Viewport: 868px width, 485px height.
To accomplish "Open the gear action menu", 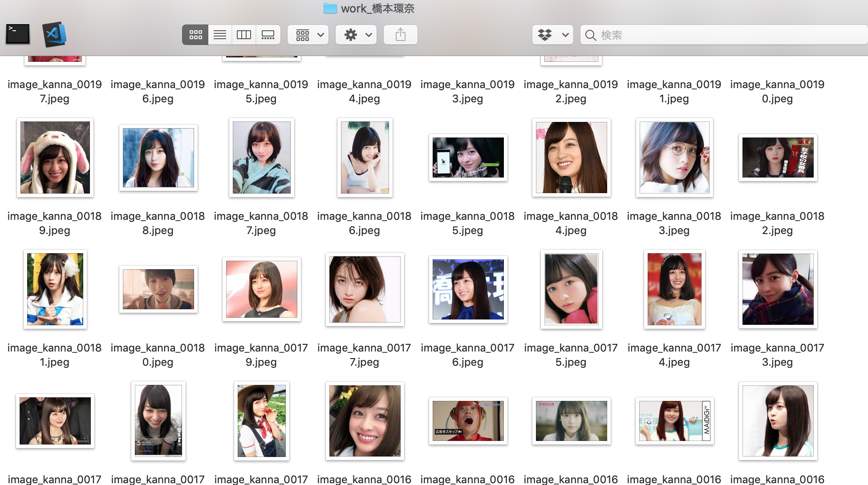I will point(356,35).
